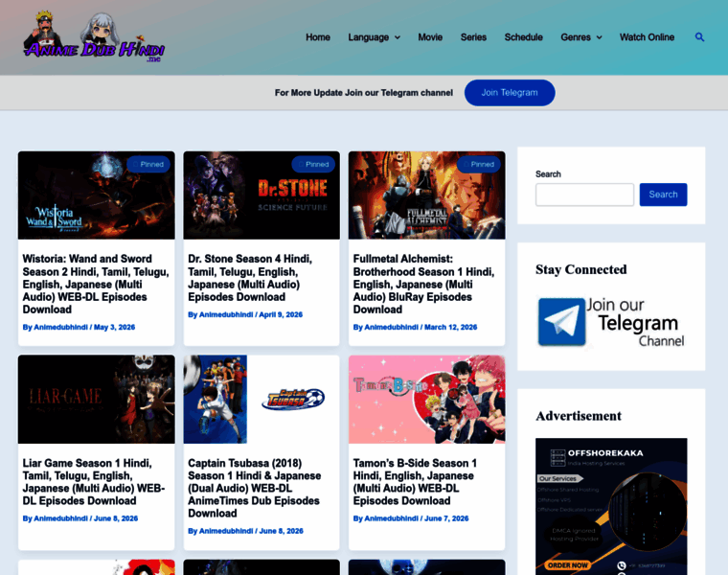Open Liar Game Season 1 title link
This screenshot has height=575, width=728.
coord(94,482)
